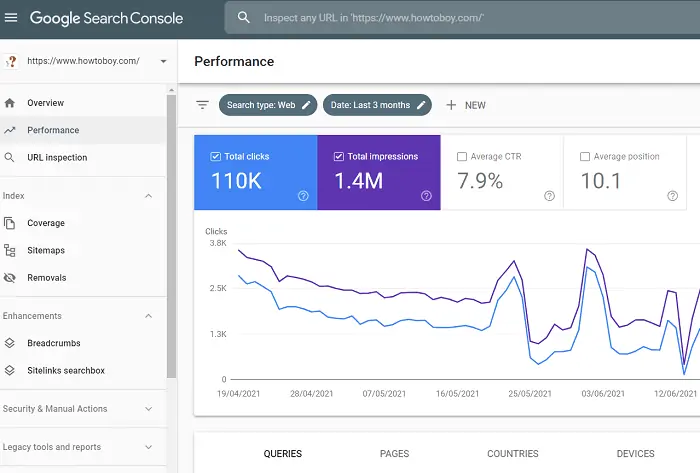Uncheck the Total impressions checkbox
This screenshot has height=473, width=700.
click(339, 157)
